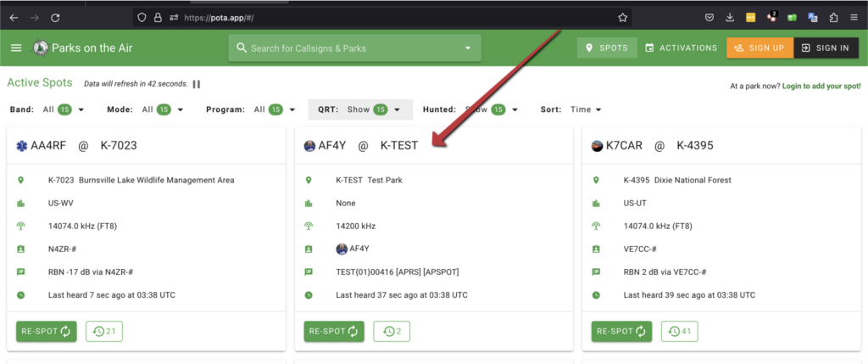Click the AA4RF callsign in the card header
The height and width of the screenshot is (364, 868).
(x=48, y=146)
